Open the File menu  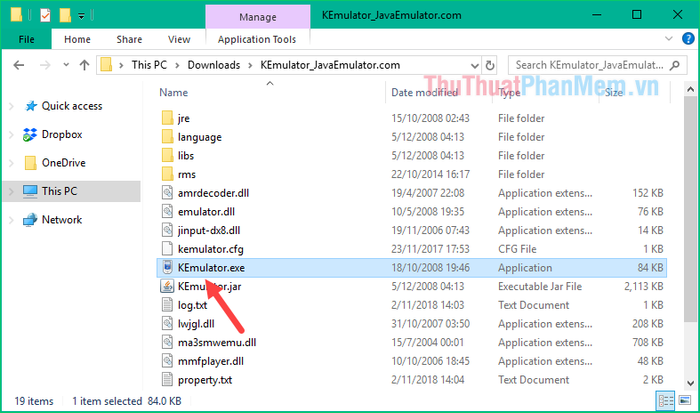(26, 39)
